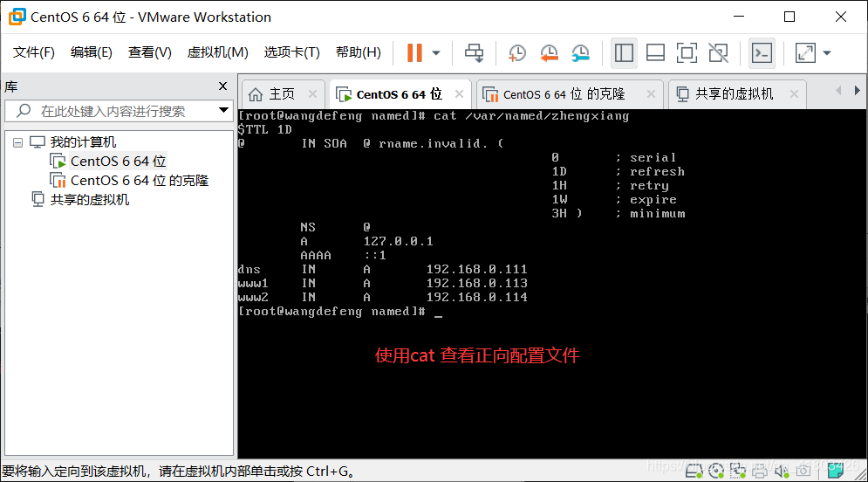The width and height of the screenshot is (868, 482).
Task: Toggle the console view icon
Action: (x=762, y=52)
